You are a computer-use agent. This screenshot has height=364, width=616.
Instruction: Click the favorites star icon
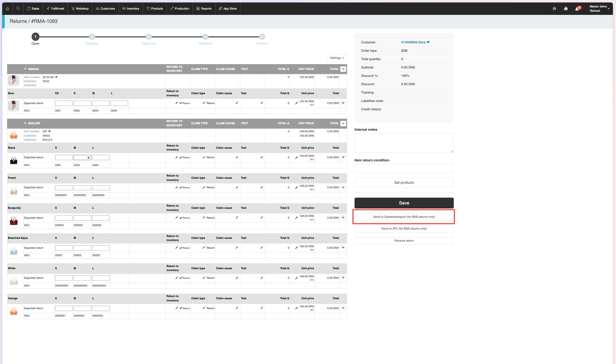click(554, 9)
